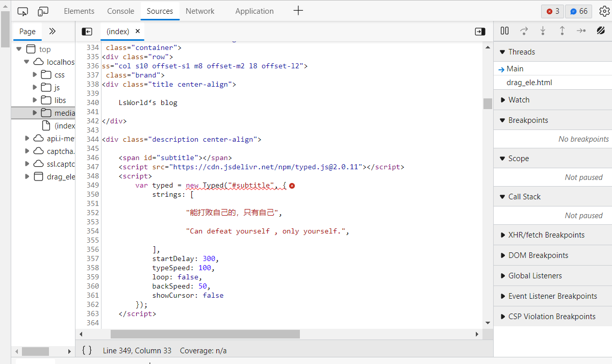Pretty-print the source with braces icon
The height and width of the screenshot is (364, 612).
[87, 350]
